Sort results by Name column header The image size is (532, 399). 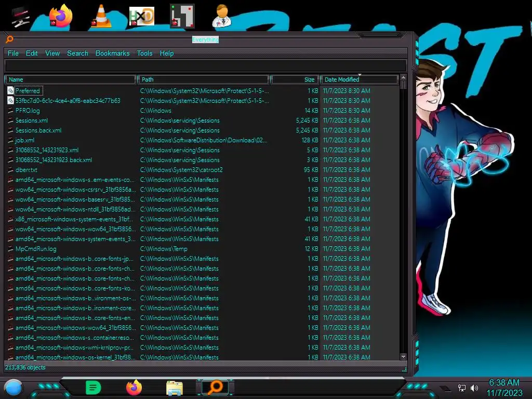click(70, 79)
